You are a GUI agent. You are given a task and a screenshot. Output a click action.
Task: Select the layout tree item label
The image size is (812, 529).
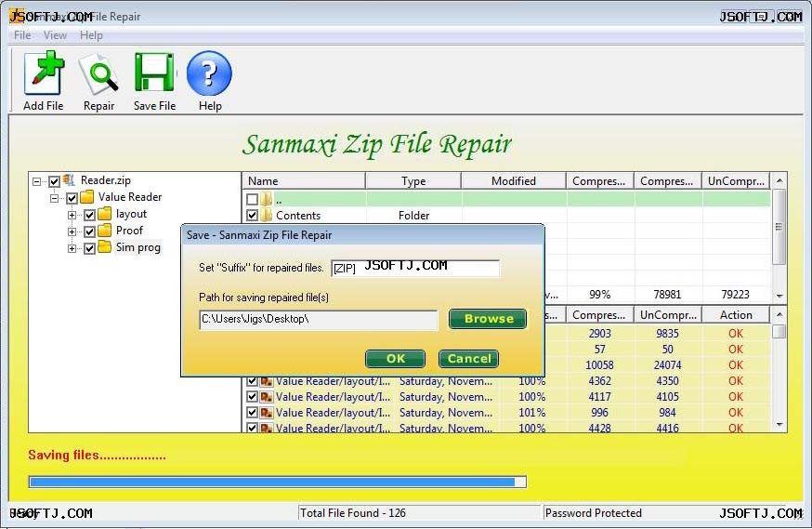tap(131, 214)
